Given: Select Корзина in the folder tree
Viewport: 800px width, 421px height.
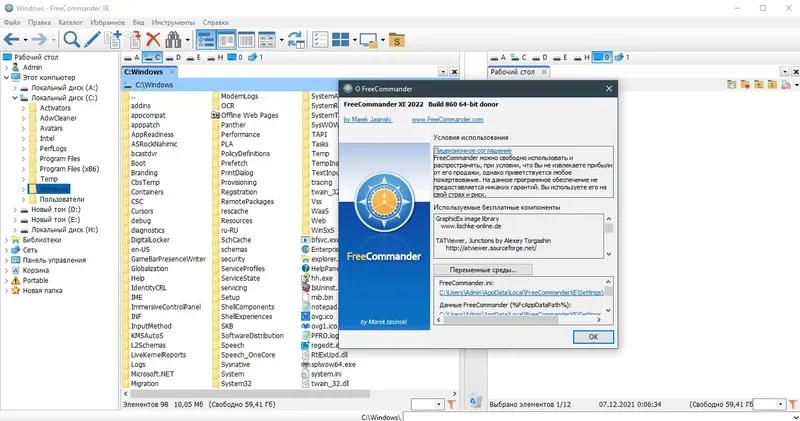Looking at the screenshot, I should coord(36,270).
